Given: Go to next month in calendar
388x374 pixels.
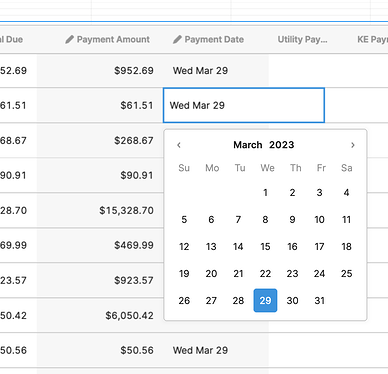Looking at the screenshot, I should click(x=353, y=145).
